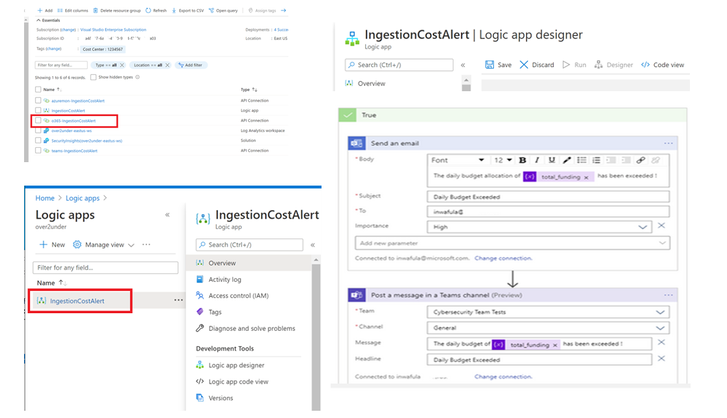Open more options next to Manage view
Screen dimensions: 727x418
click(x=147, y=244)
